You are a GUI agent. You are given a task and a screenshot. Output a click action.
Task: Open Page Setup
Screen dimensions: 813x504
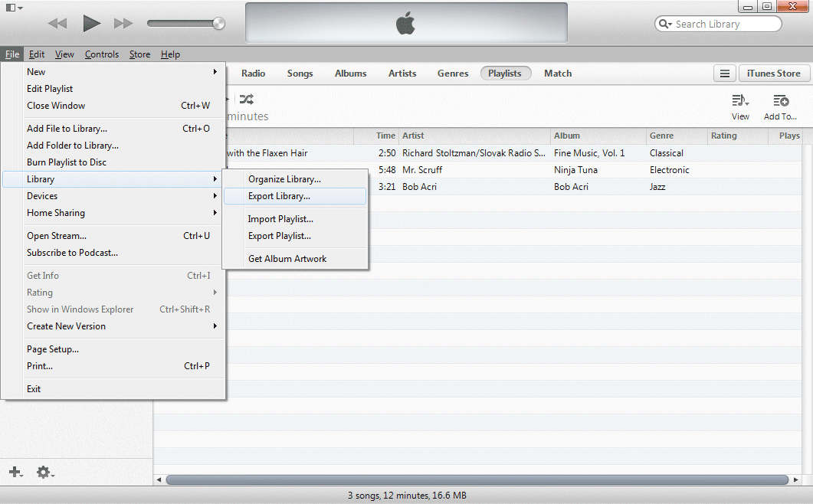113,349
